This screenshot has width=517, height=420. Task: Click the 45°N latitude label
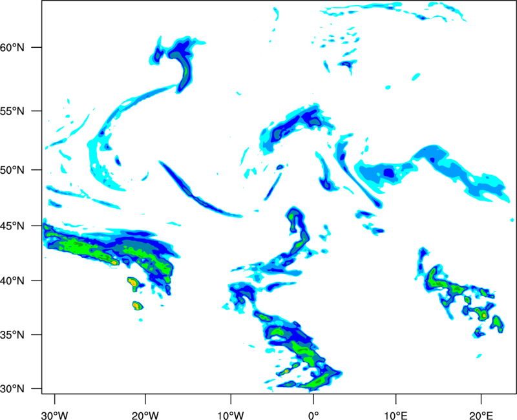pyautogui.click(x=12, y=226)
